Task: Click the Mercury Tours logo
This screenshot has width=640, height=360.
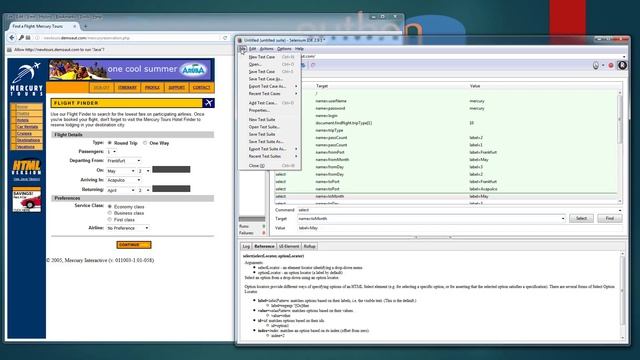Action: (27, 78)
